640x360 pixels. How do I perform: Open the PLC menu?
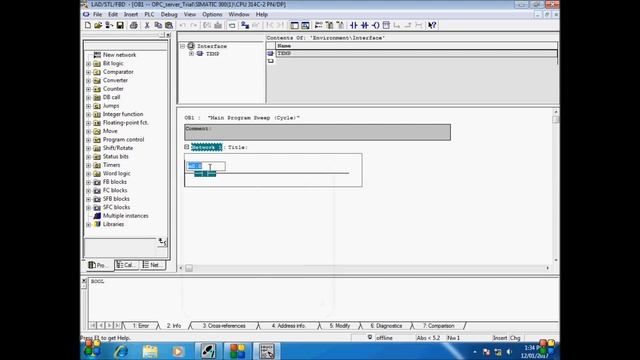tap(149, 14)
